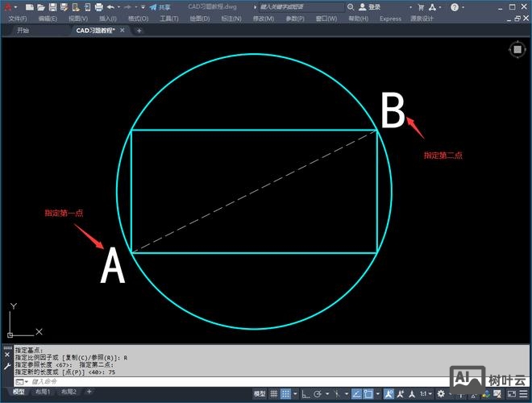Add a new drawing tab with plus button
This screenshot has height=403, width=532.
click(x=139, y=31)
